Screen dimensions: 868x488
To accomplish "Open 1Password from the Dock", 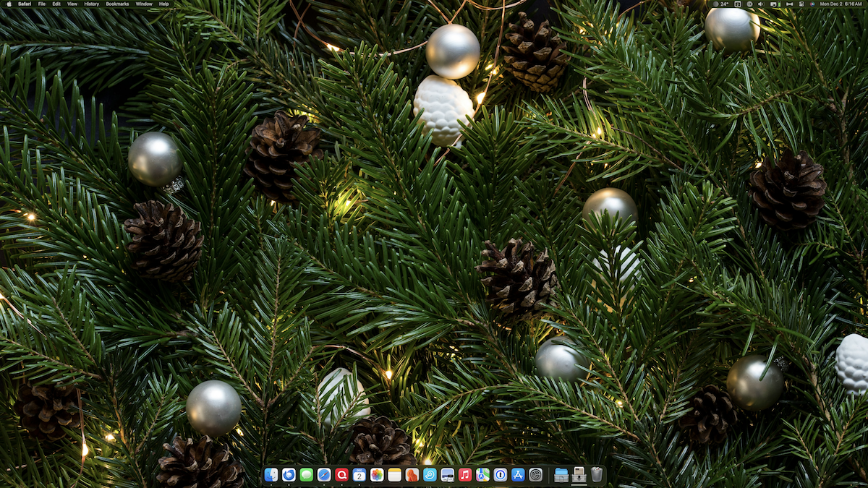I will (x=500, y=475).
